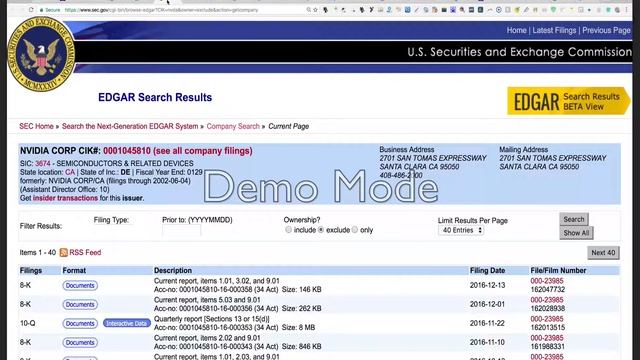The width and height of the screenshot is (640, 360).
Task: Open the Home link in header
Action: (x=516, y=30)
